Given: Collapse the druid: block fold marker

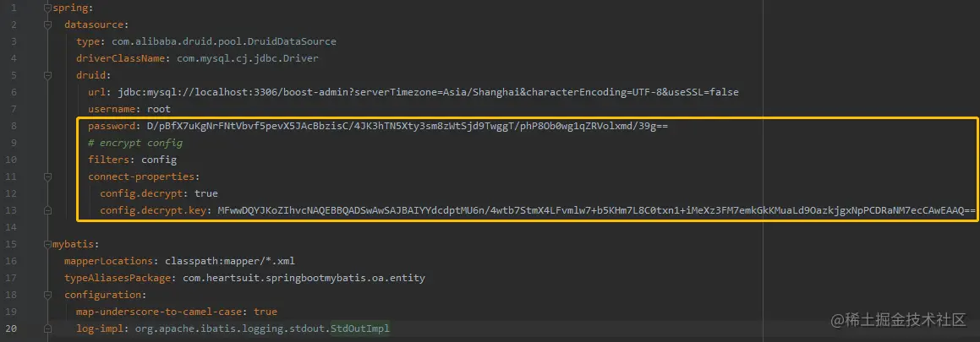Looking at the screenshot, I should coord(47,75).
